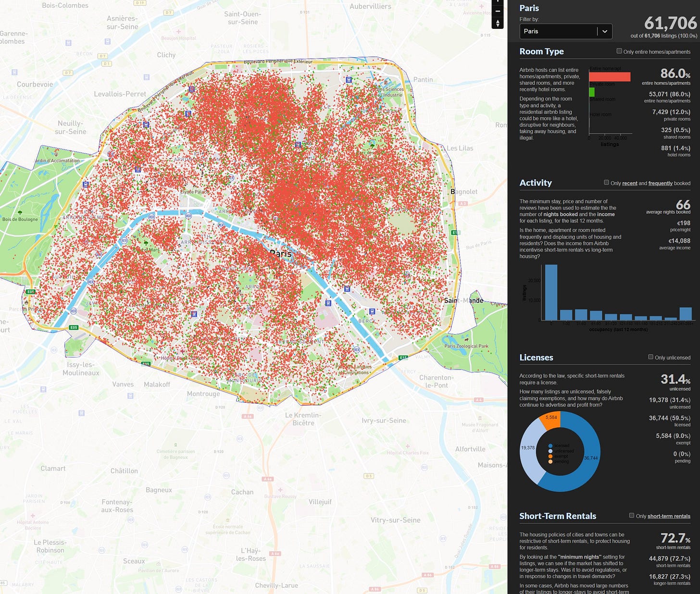Click 'Levallois-Perret' label on the map
Viewport: 700px width, 594px height.
click(120, 94)
